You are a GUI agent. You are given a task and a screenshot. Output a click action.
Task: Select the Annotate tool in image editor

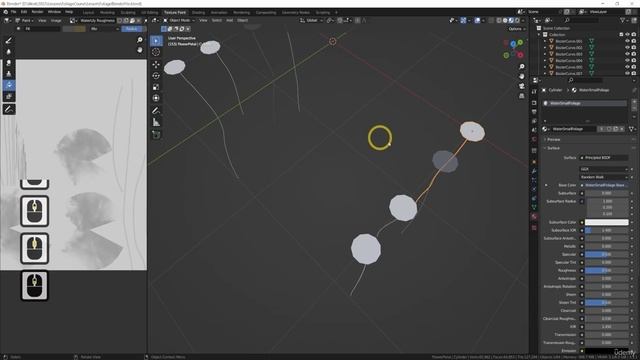click(9, 109)
